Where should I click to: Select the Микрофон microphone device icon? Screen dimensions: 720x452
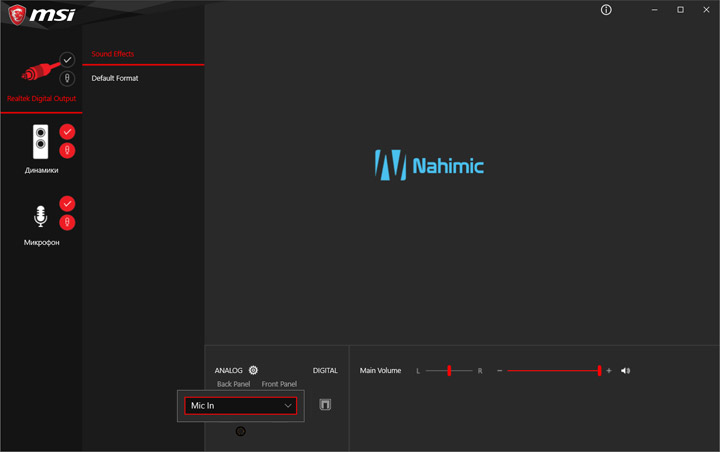(x=40, y=216)
